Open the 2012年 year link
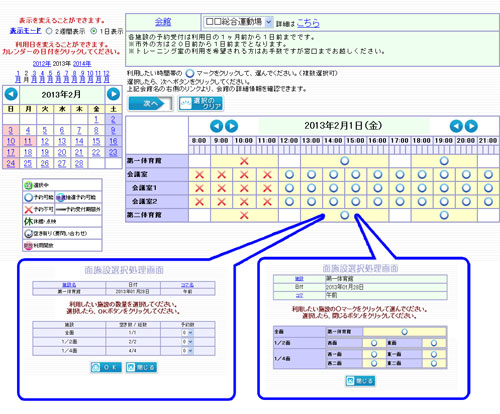The image size is (500, 414). click(42, 64)
